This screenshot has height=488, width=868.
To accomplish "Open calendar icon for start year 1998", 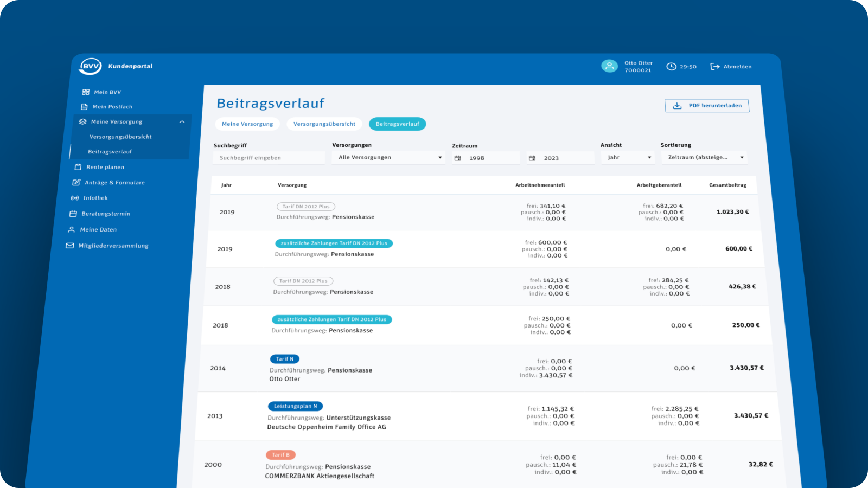I will pos(457,158).
